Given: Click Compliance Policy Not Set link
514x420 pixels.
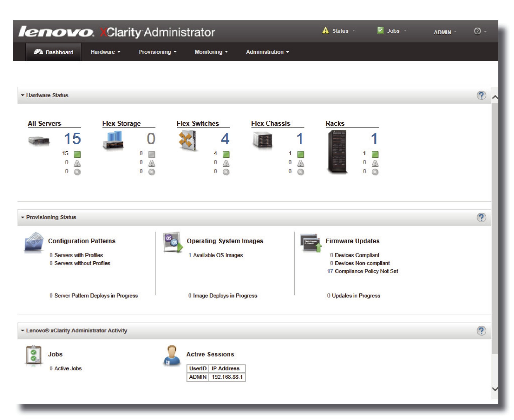Looking at the screenshot, I should [x=363, y=271].
